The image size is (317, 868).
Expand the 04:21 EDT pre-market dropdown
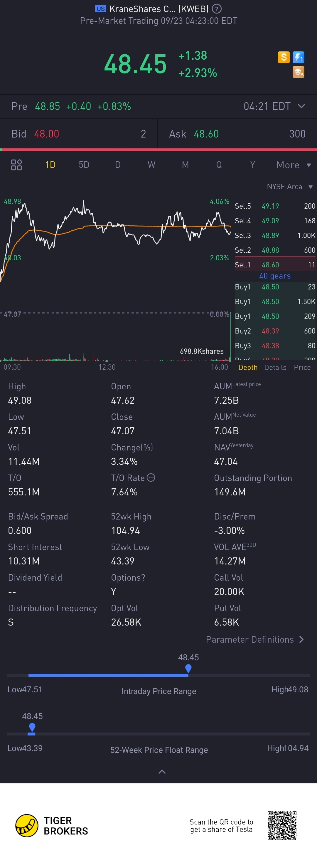coord(274,106)
